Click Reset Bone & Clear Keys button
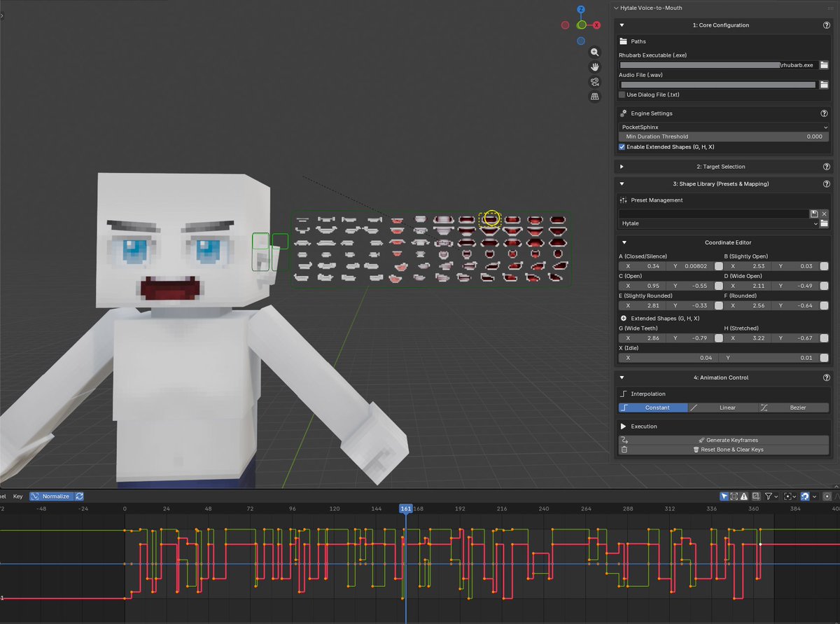 point(724,450)
